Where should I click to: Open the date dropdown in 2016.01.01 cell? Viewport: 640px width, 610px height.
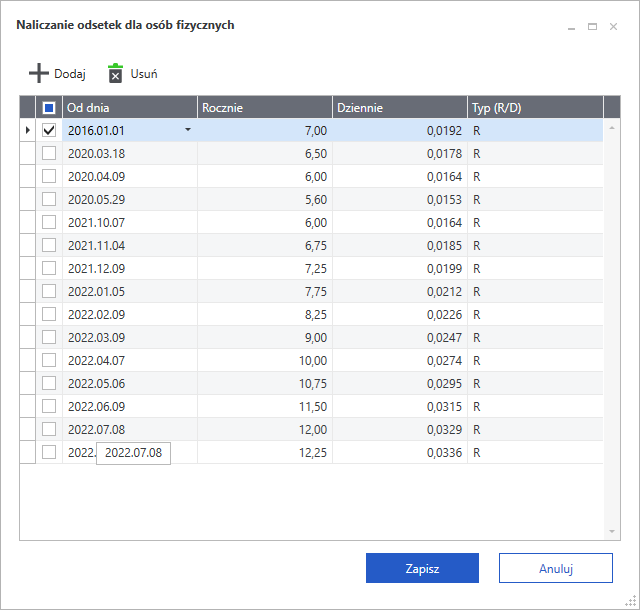(x=187, y=130)
